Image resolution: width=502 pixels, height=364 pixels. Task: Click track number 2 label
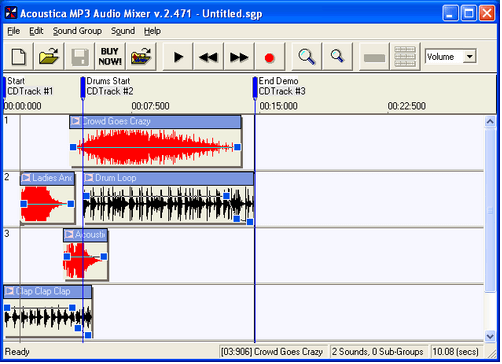coord(7,177)
